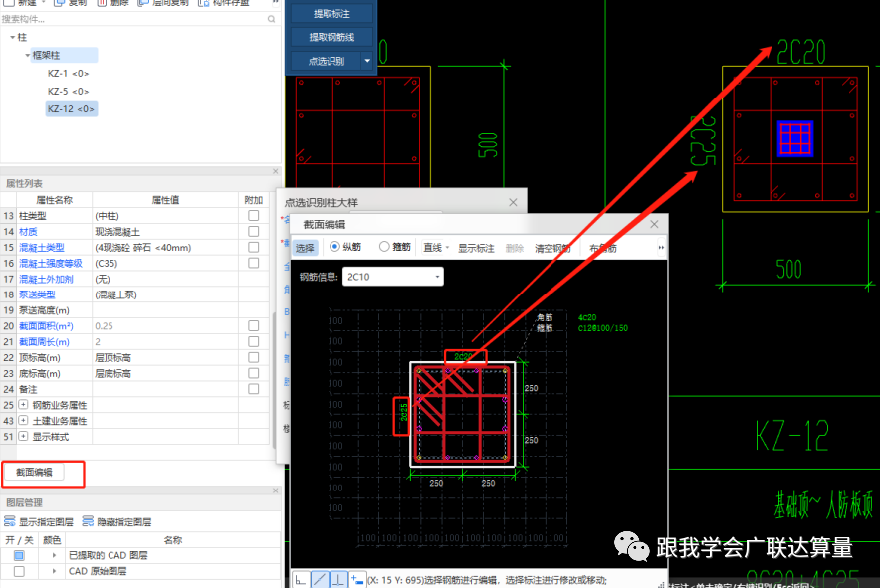The width and height of the screenshot is (882, 588).
Task: Toggle the orthogonal snap icon in section editor
Action: click(x=301, y=580)
